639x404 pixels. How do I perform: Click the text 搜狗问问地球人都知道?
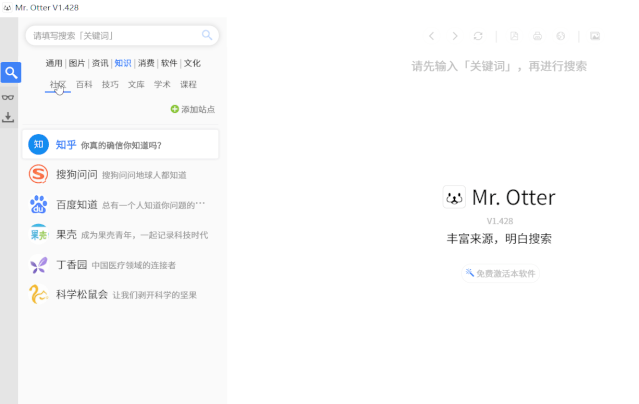(x=144, y=175)
